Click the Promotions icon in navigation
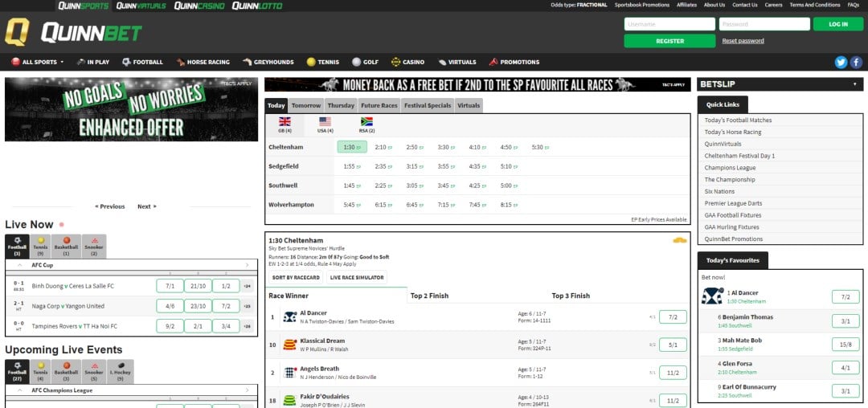 pyautogui.click(x=493, y=62)
